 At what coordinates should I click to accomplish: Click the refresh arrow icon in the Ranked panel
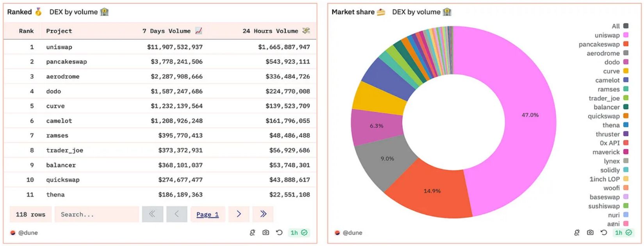tap(279, 233)
